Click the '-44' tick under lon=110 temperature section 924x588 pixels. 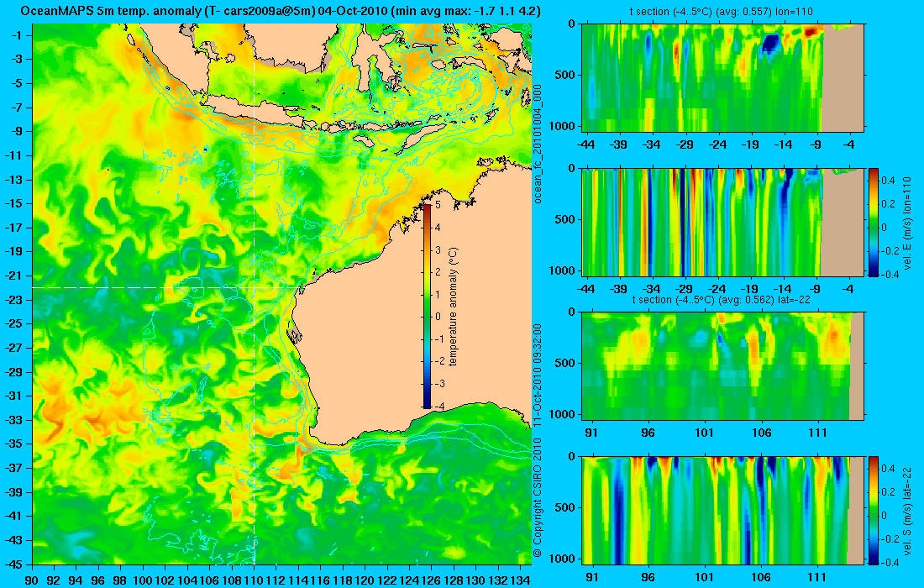pos(585,144)
